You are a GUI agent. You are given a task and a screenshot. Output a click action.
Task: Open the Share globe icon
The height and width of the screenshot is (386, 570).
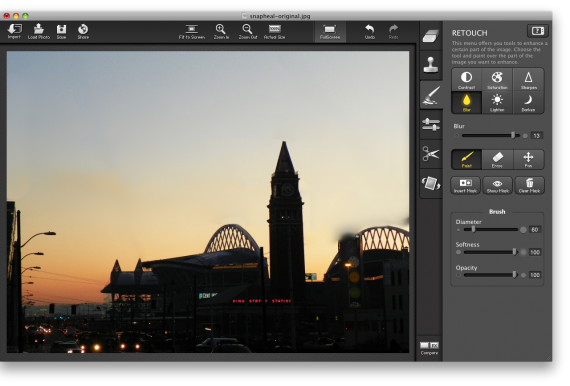tap(83, 31)
